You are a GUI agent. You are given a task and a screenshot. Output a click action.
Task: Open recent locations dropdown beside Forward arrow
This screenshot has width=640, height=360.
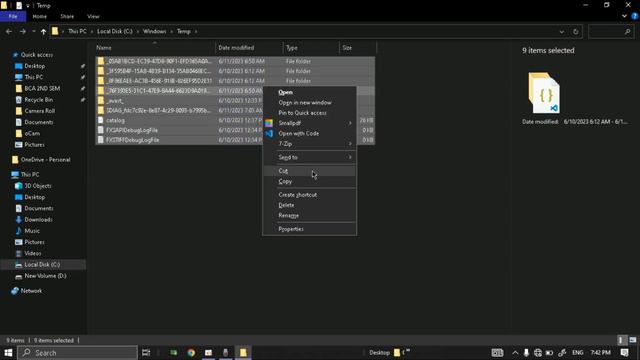point(33,31)
